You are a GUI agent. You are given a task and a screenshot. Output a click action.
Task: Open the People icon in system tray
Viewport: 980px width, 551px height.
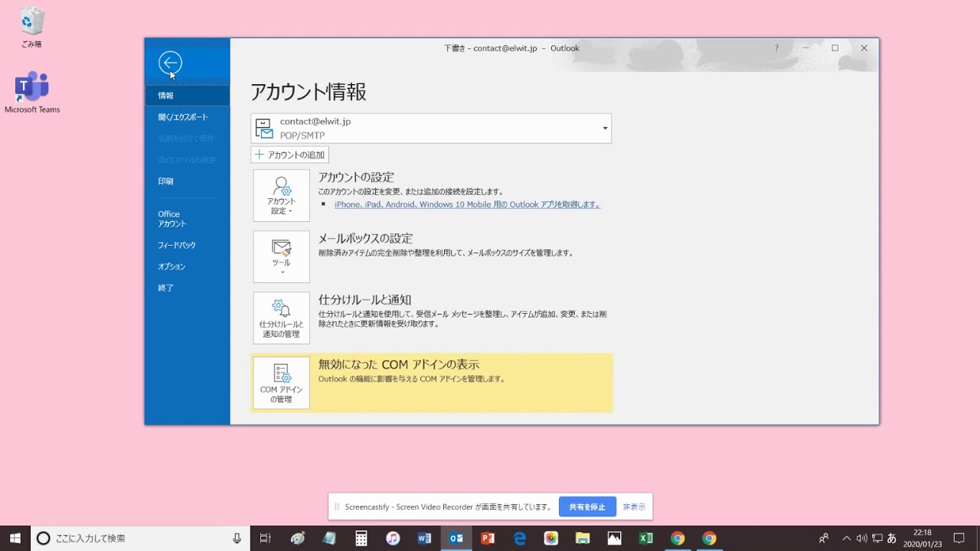[824, 538]
